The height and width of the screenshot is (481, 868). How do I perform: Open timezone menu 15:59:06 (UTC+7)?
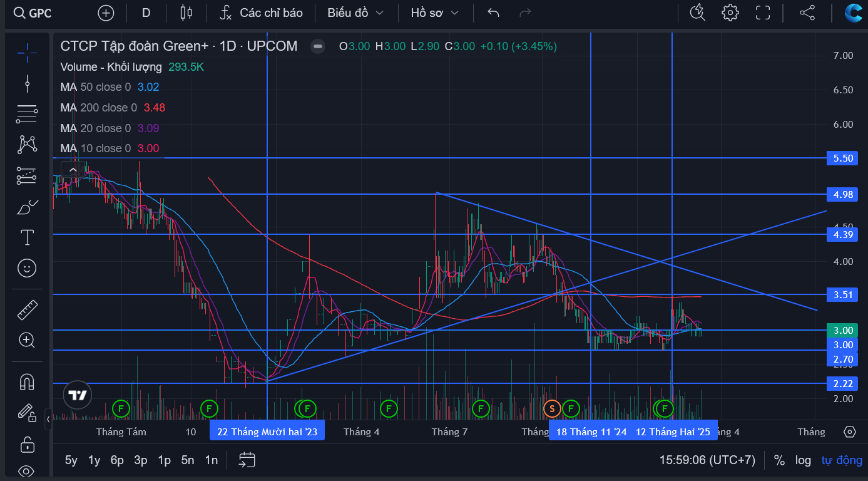(x=707, y=460)
